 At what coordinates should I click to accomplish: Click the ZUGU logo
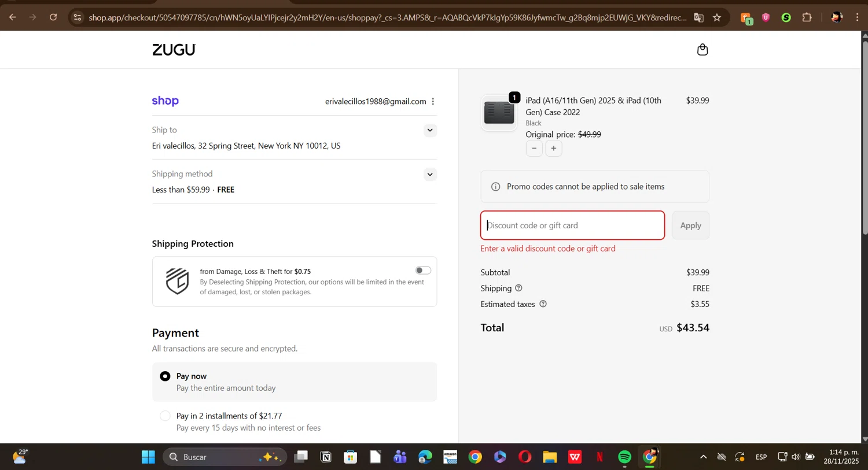(174, 50)
